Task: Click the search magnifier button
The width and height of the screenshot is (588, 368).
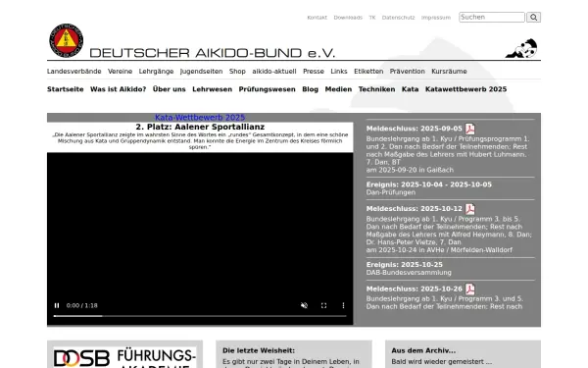Action: (533, 18)
